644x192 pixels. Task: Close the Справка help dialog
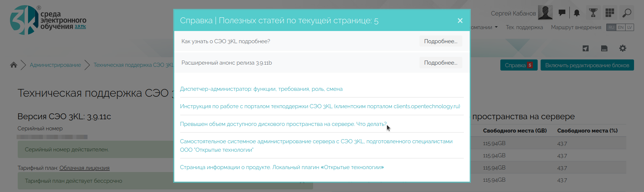point(460,21)
